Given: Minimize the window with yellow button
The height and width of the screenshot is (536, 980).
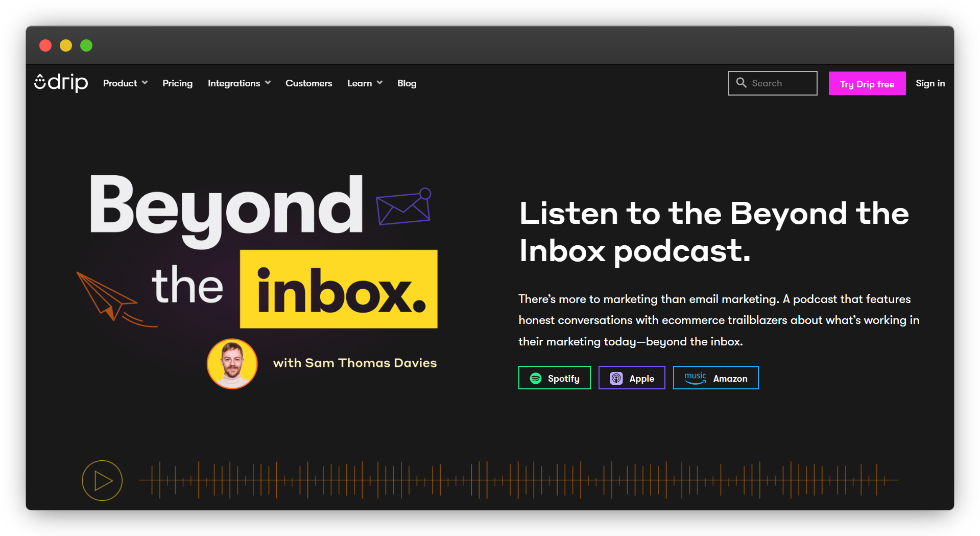Looking at the screenshot, I should (x=66, y=45).
